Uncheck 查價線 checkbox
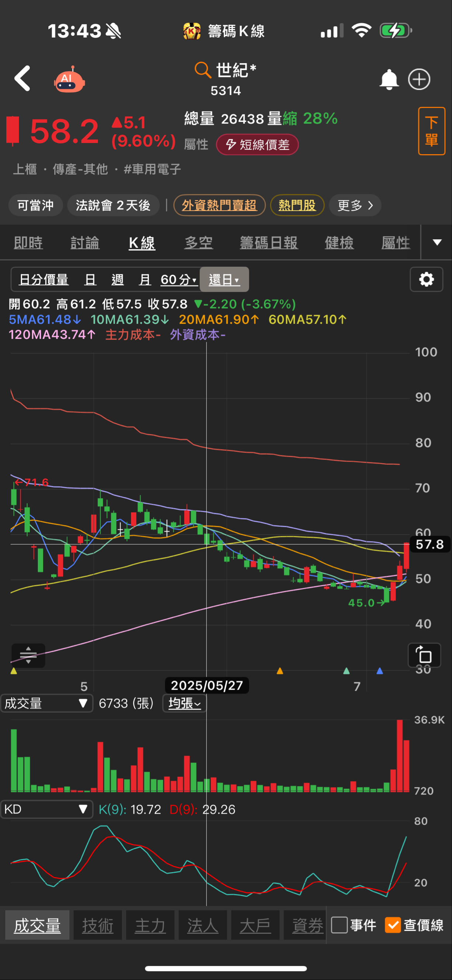 (x=393, y=925)
